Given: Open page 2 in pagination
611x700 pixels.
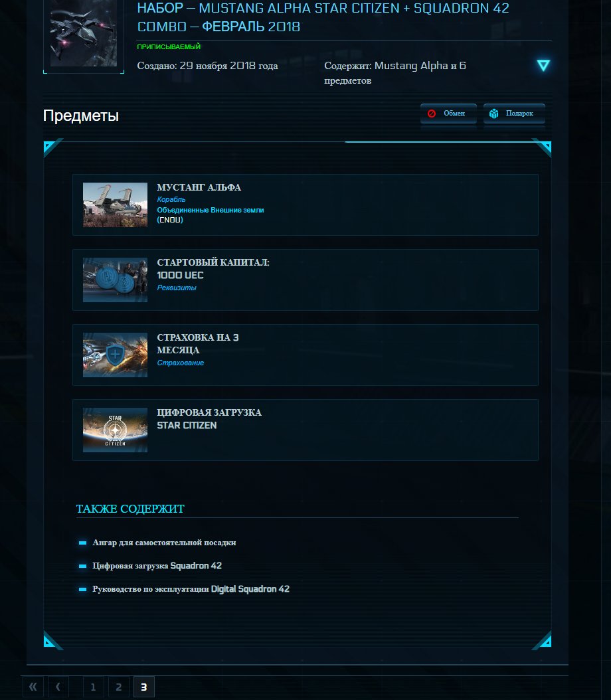Looking at the screenshot, I should pyautogui.click(x=119, y=687).
